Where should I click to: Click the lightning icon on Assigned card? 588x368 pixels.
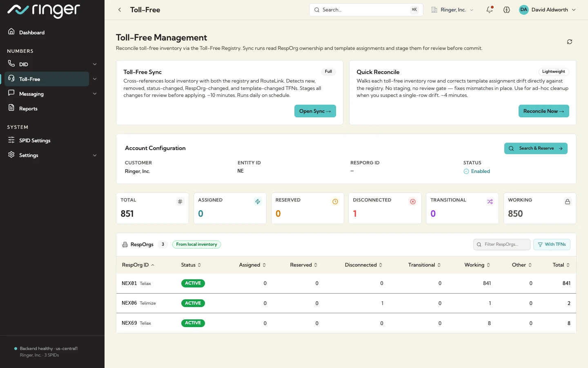point(258,202)
